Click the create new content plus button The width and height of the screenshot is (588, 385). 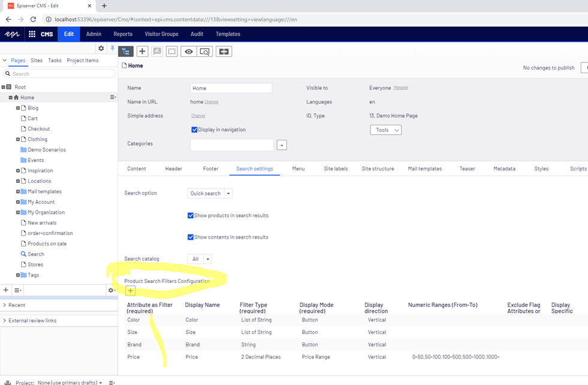tap(142, 52)
